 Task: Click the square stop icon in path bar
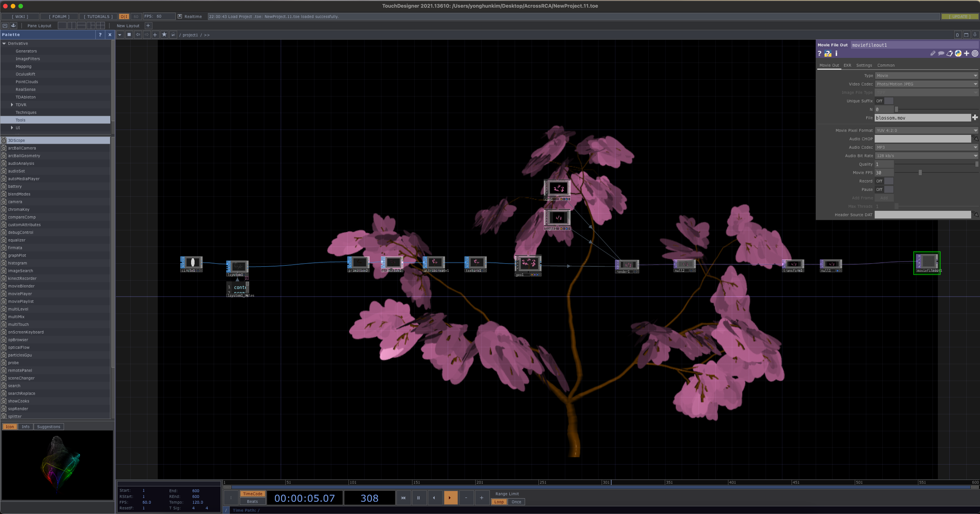pos(129,35)
